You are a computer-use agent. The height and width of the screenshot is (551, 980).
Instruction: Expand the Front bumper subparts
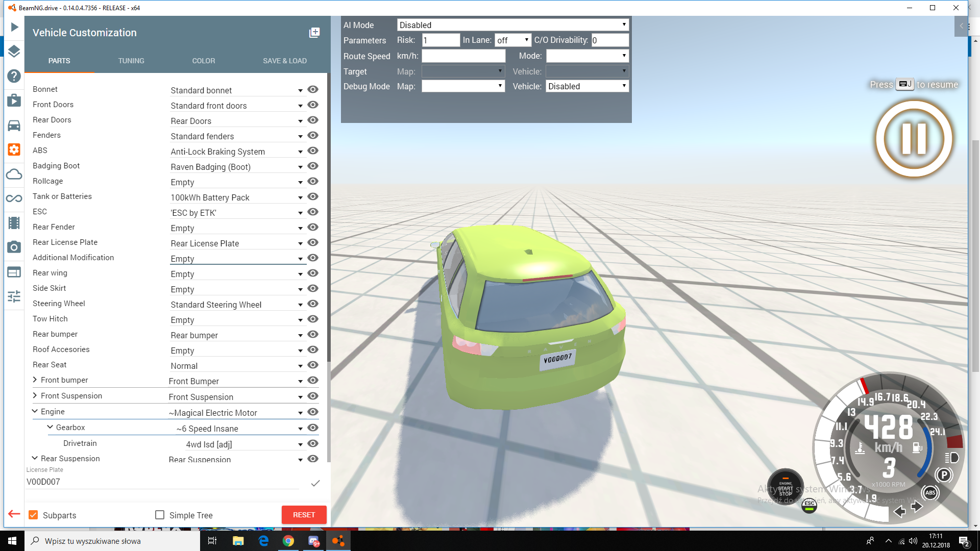click(x=35, y=380)
